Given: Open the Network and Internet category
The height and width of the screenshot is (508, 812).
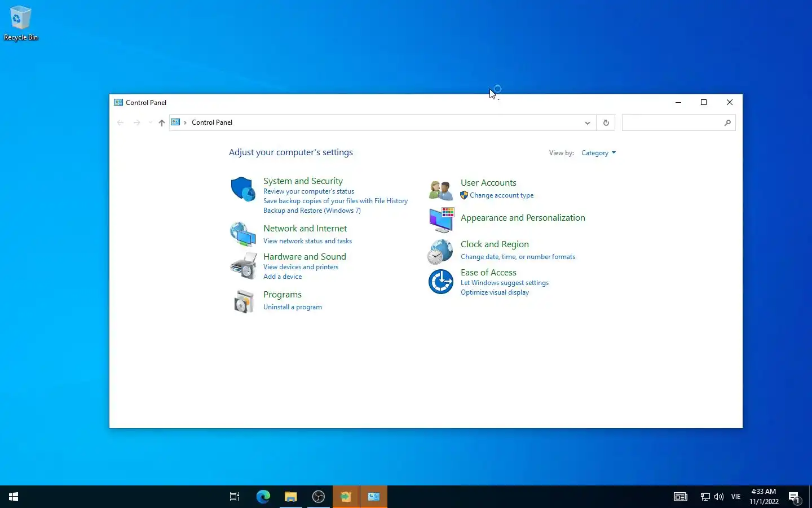Looking at the screenshot, I should point(305,228).
